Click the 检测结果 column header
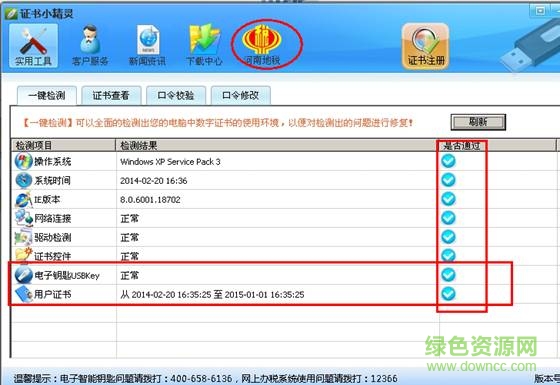The width and height of the screenshot is (560, 385). click(278, 145)
